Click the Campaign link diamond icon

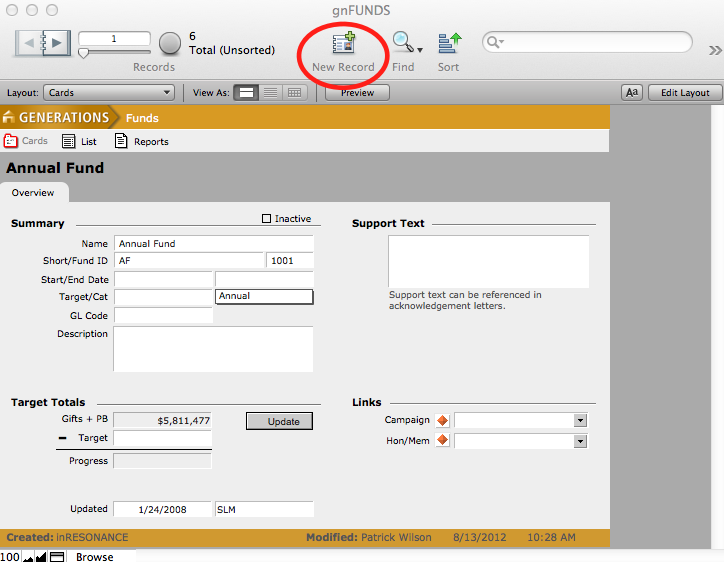click(x=443, y=420)
